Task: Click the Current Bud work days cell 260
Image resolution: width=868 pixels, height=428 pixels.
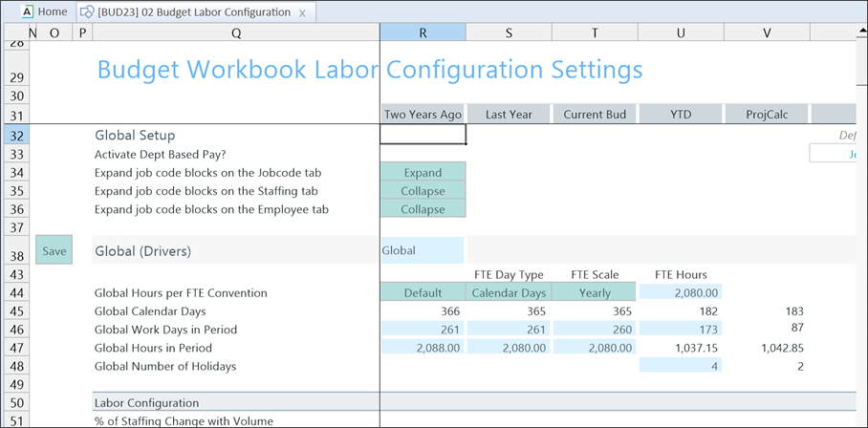Action: [595, 330]
